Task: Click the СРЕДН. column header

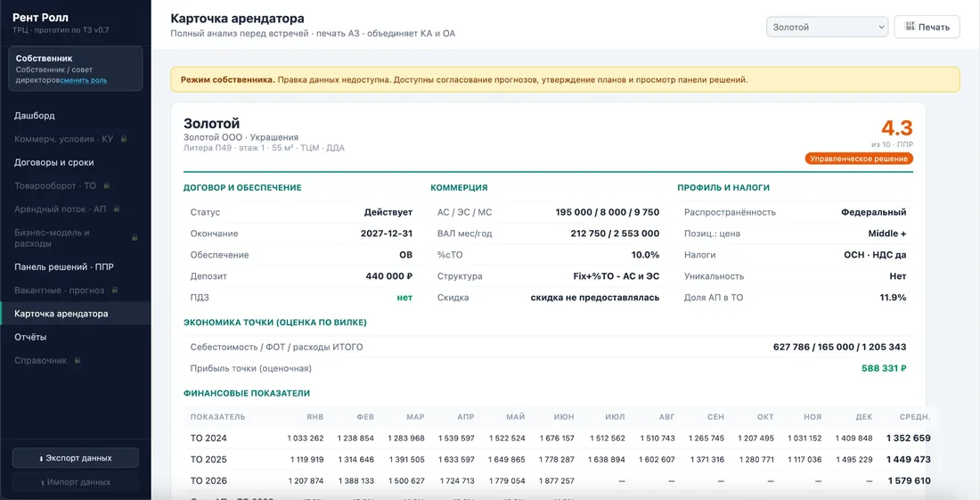Action: coord(914,417)
